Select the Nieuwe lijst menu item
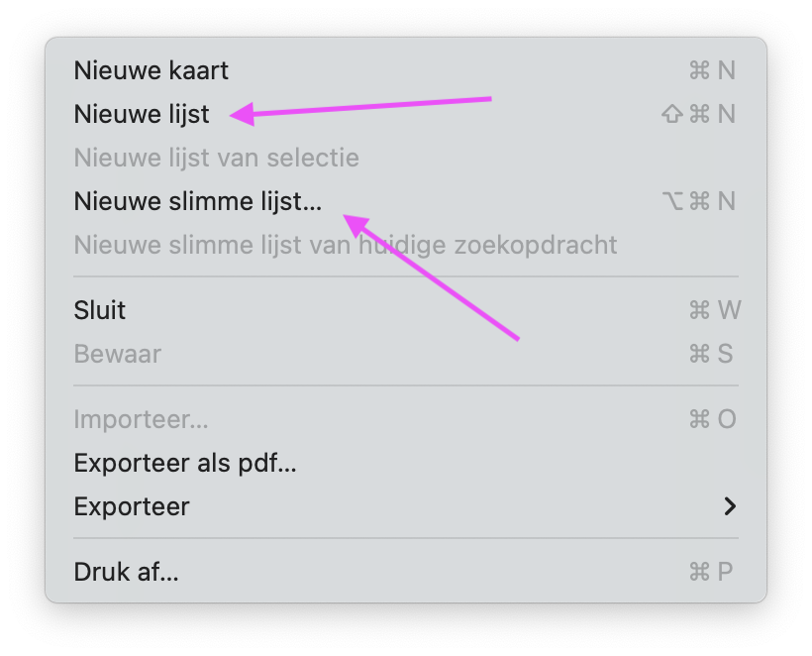The image size is (812, 656). [x=405, y=114]
